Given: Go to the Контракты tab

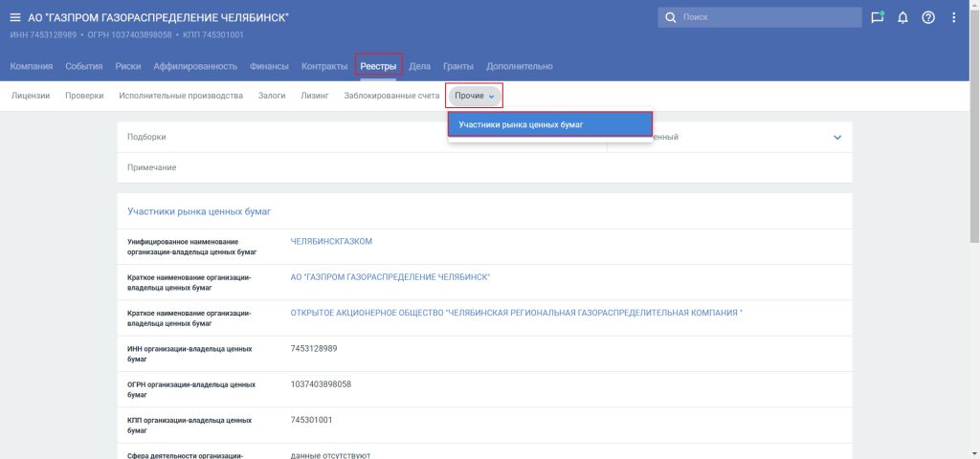Looking at the screenshot, I should click(x=324, y=66).
